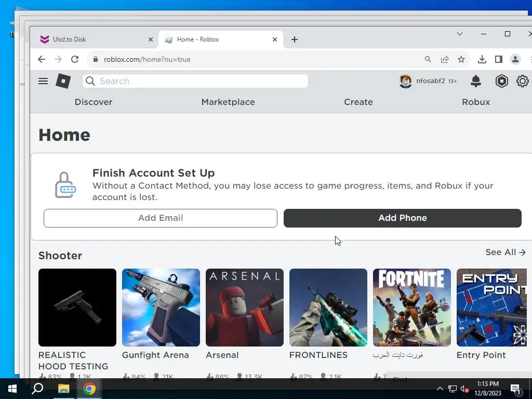Image resolution: width=532 pixels, height=399 pixels.
Task: Click the Add Email button
Action: (x=161, y=218)
